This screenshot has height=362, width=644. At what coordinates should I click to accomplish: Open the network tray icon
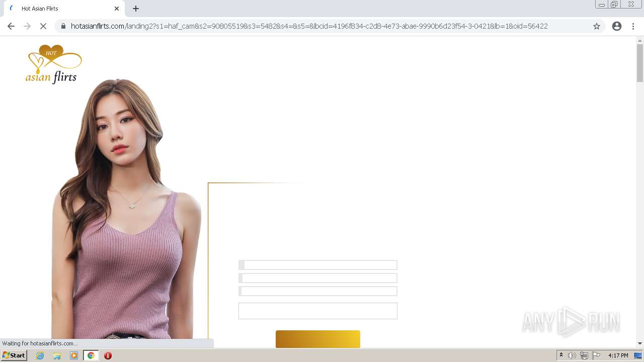584,355
